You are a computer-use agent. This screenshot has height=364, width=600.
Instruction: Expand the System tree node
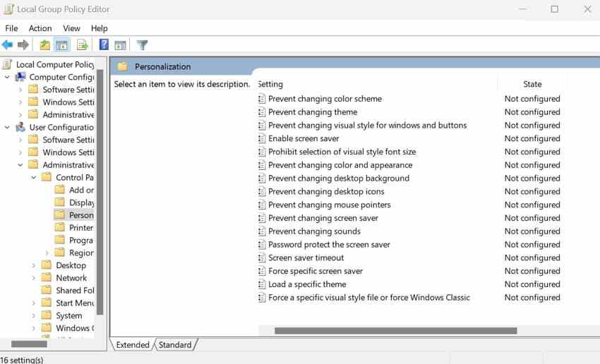point(34,316)
